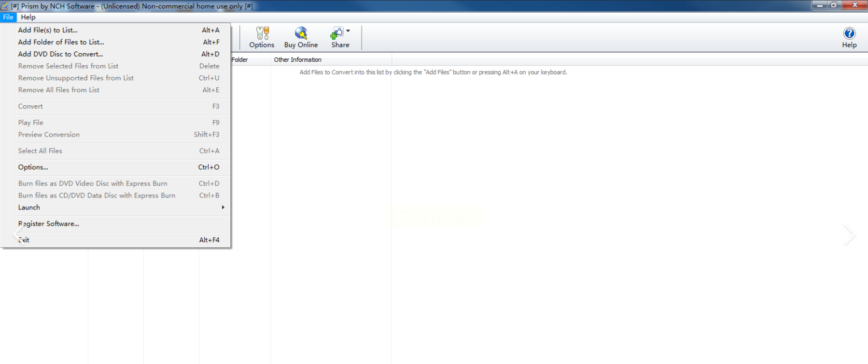Click Preview Conversion menu entry
868x364 pixels.
tap(116, 135)
